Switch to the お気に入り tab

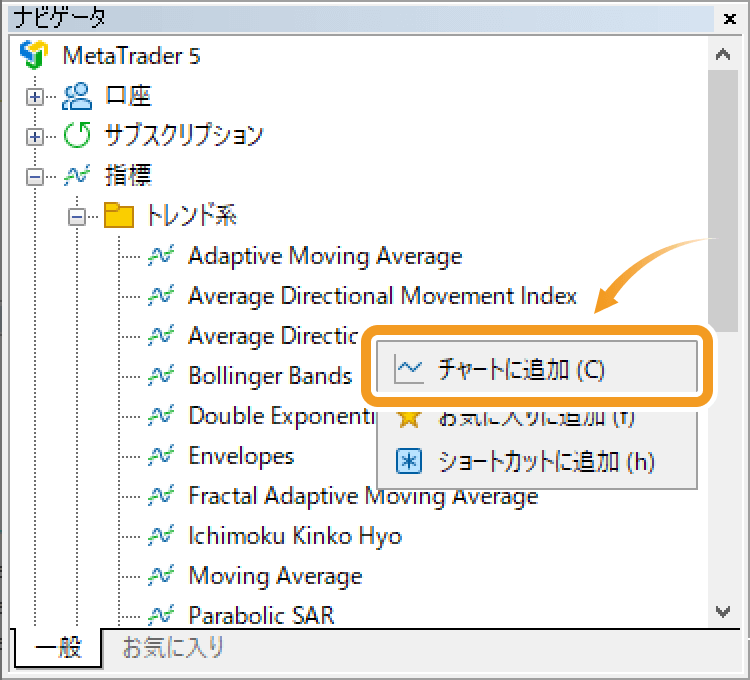173,648
